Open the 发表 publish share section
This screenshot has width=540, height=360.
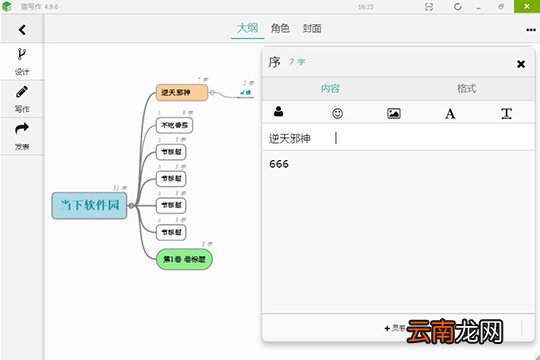(x=22, y=136)
